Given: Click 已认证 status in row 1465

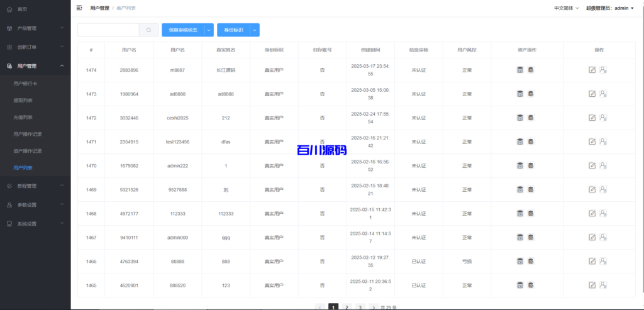Looking at the screenshot, I should pyautogui.click(x=418, y=285).
